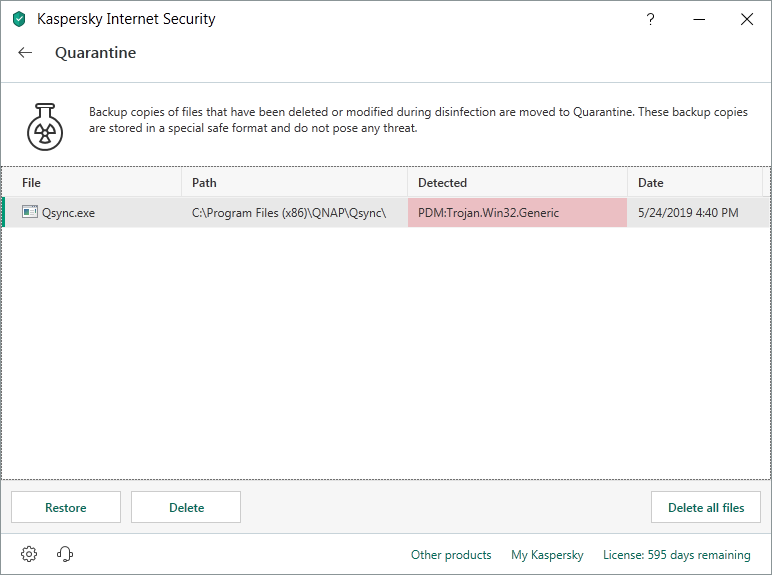This screenshot has height=575, width=772.
Task: Restore the selected quarantined file
Action: pos(66,507)
